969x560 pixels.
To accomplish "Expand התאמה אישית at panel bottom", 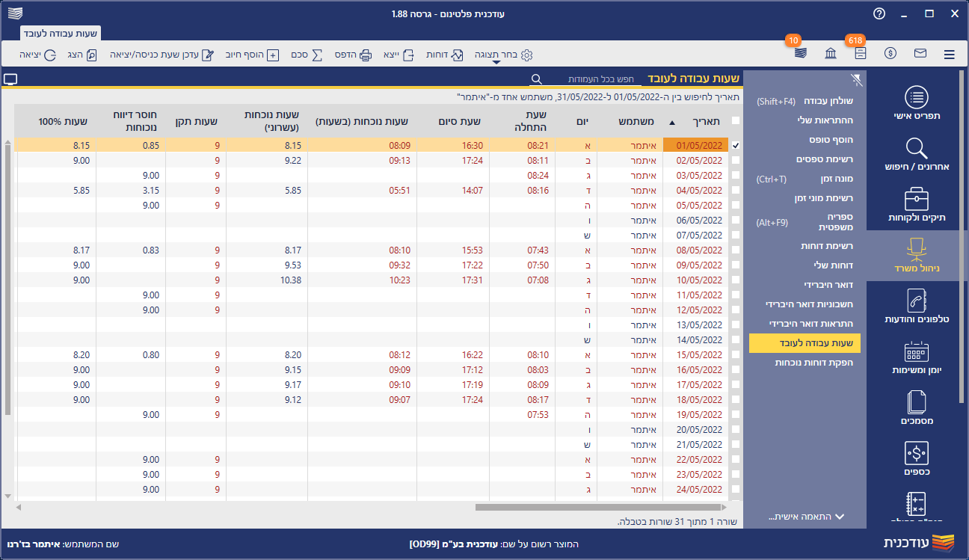I will coord(806,517).
